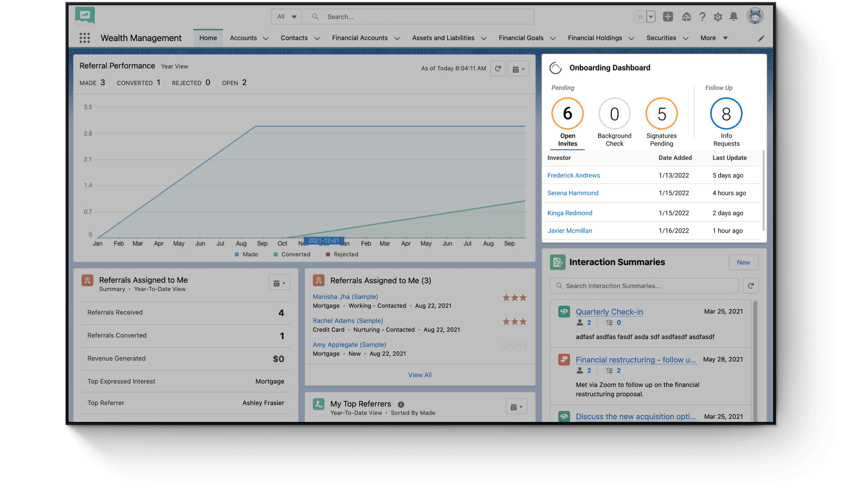Open Referrals Assigned to Me calendar dropdown
Image resolution: width=855 pixels, height=504 pixels.
(279, 283)
